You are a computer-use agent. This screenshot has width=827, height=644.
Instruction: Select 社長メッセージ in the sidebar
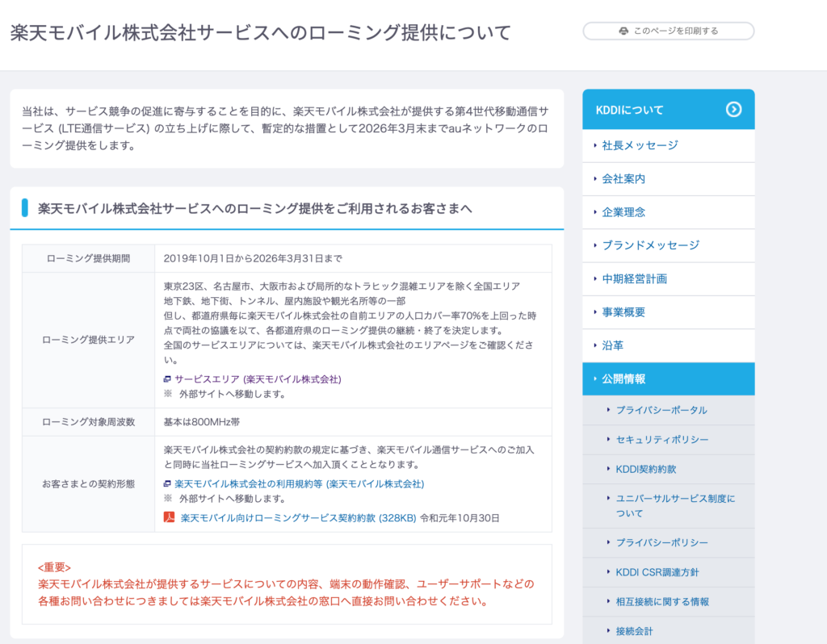pos(668,145)
